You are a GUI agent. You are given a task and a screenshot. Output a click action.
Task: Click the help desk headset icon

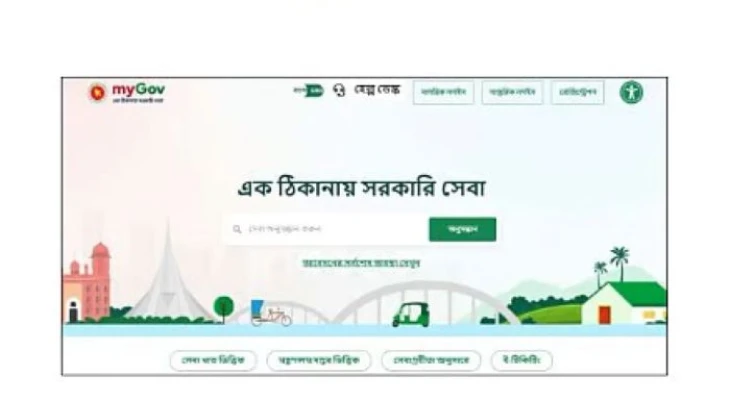[x=339, y=90]
